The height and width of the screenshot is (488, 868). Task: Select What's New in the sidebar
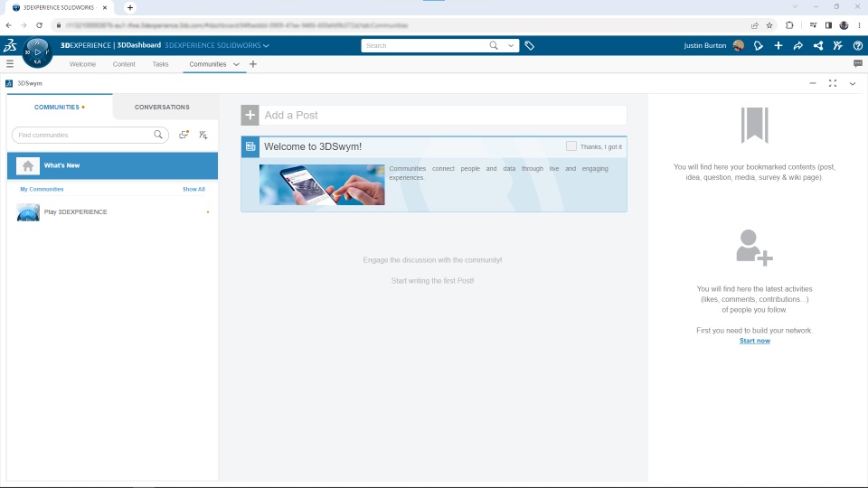tap(112, 165)
